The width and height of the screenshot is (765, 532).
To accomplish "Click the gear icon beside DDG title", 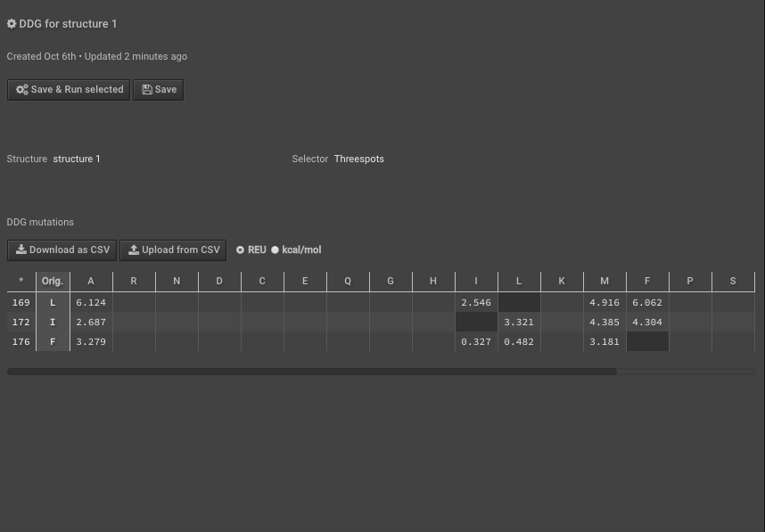I will tap(12, 23).
